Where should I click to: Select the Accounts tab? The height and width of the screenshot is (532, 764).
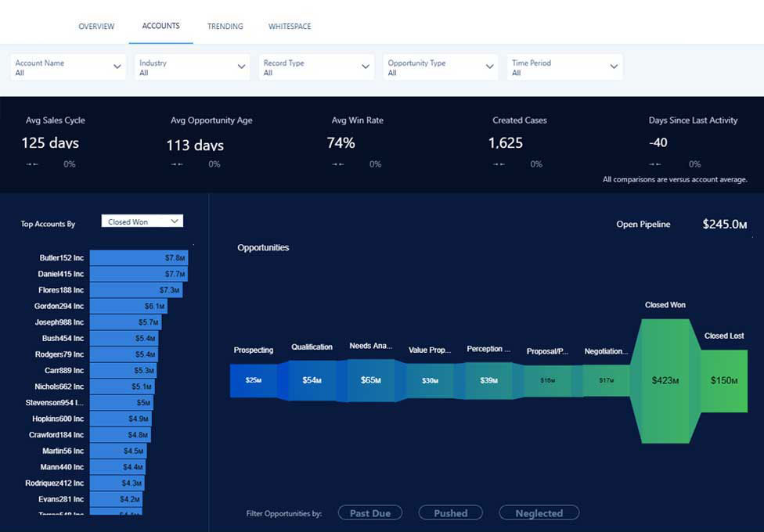click(x=160, y=26)
